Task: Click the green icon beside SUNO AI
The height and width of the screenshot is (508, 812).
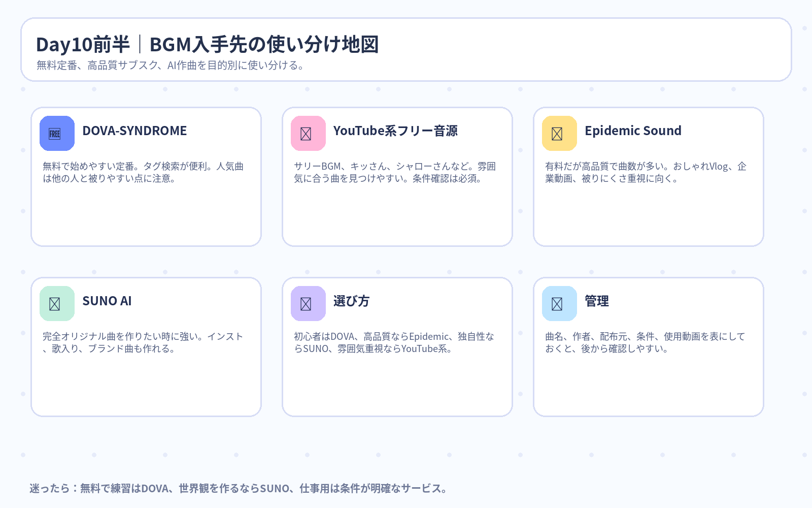Action: 57,304
